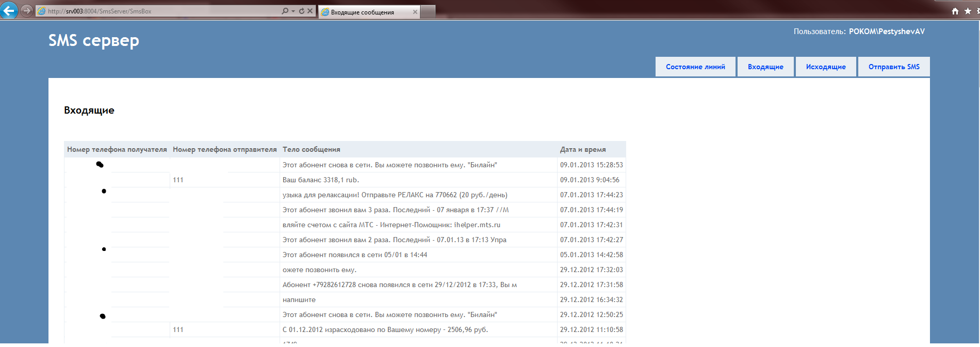Click the SMS сервер site title
This screenshot has height=347, width=980.
94,40
